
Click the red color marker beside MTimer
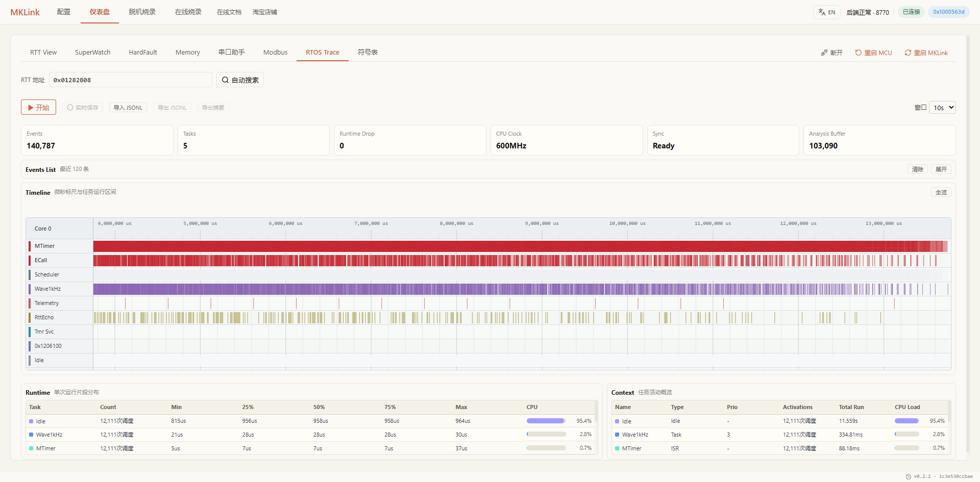30,246
